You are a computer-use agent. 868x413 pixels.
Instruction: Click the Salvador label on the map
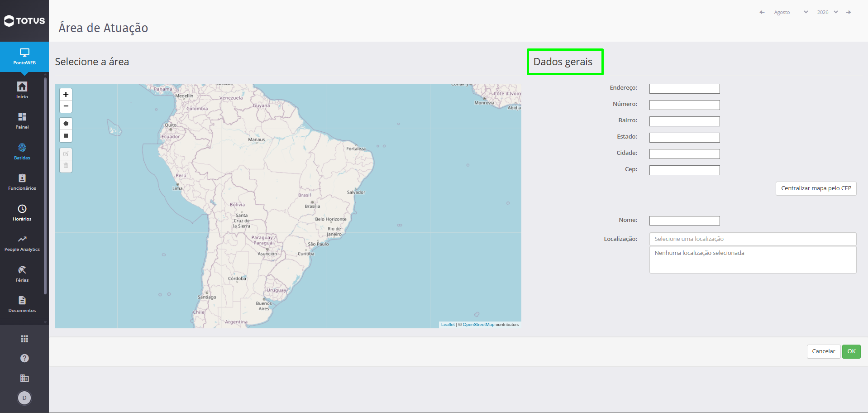(x=356, y=192)
